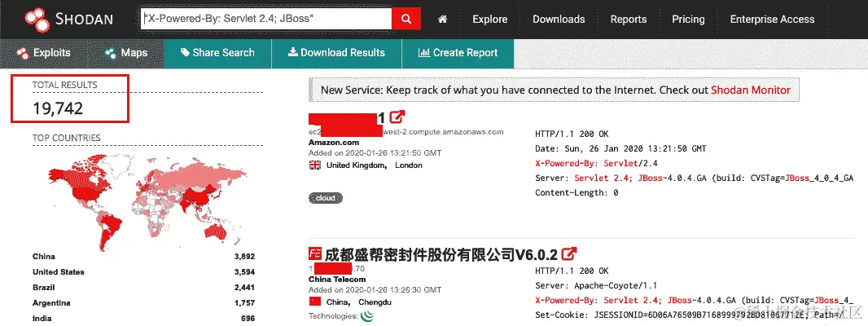Open external link icon beside 成都盛帮 result
The image size is (868, 326).
click(x=569, y=254)
